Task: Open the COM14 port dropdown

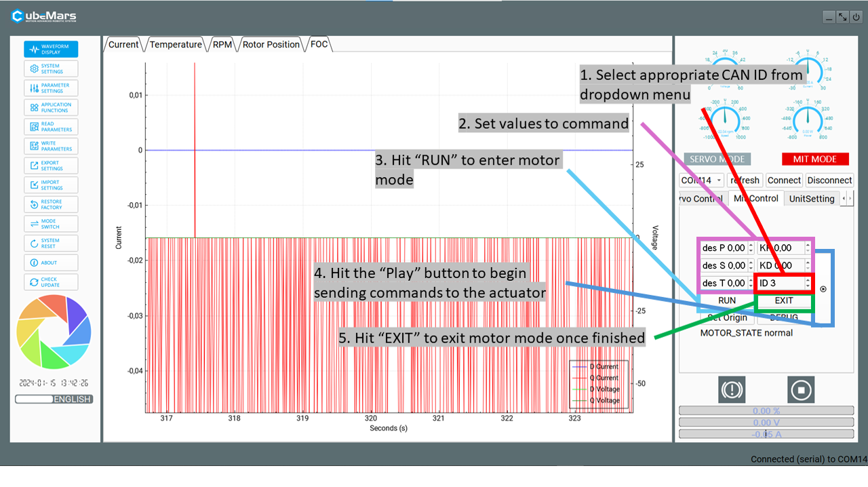Action: 702,180
